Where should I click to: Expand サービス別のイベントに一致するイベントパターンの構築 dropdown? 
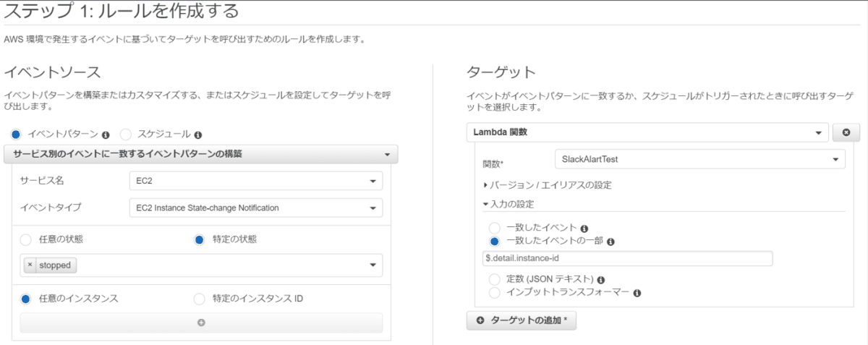pyautogui.click(x=201, y=154)
